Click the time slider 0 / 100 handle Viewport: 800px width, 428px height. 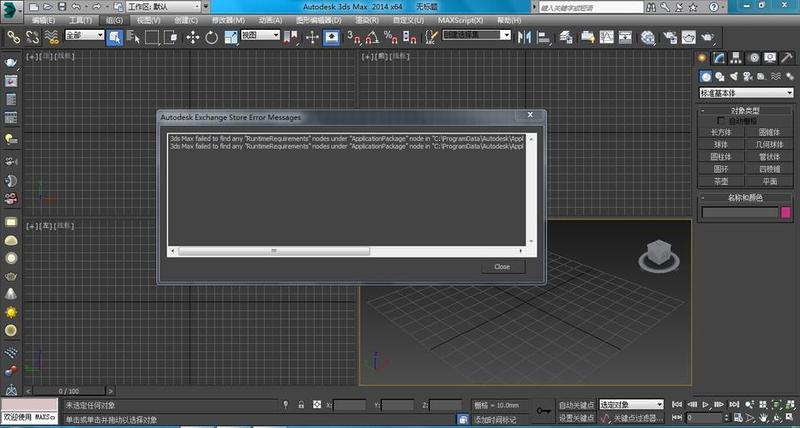tap(69, 391)
